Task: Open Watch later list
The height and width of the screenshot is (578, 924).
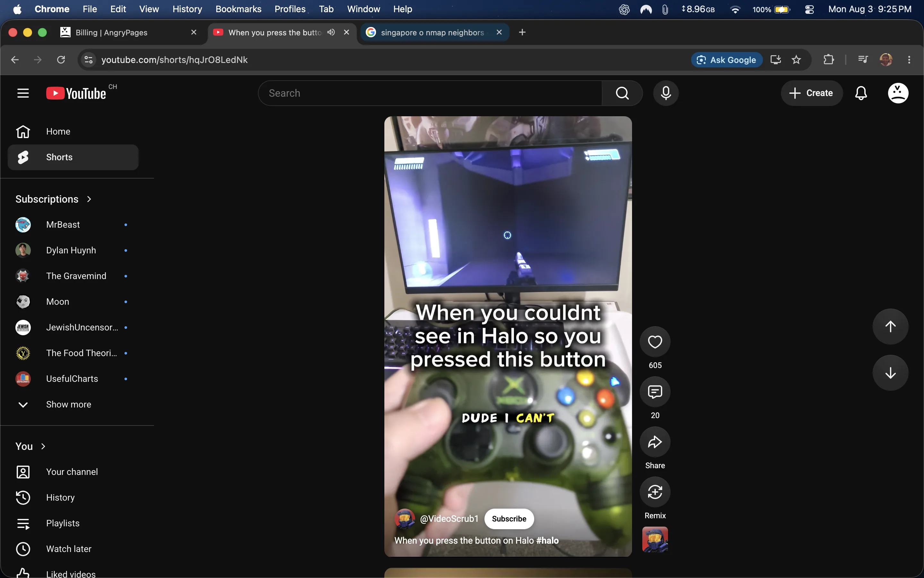Action: pyautogui.click(x=73, y=548)
